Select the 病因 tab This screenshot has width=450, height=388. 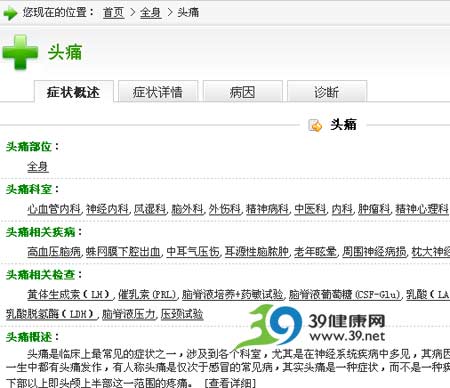point(243,91)
